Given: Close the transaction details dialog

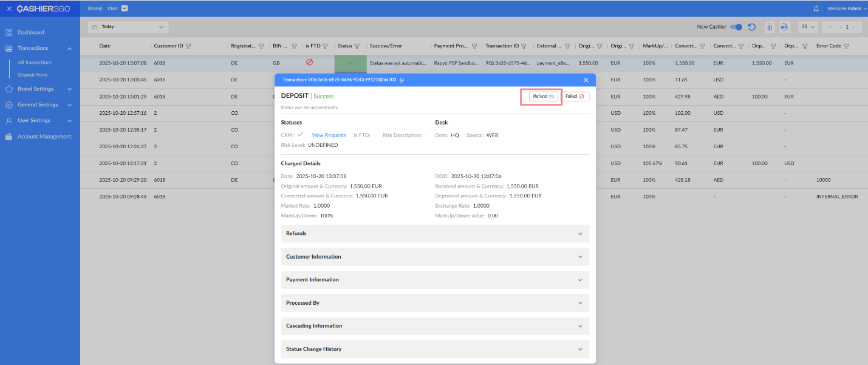Looking at the screenshot, I should [x=586, y=80].
